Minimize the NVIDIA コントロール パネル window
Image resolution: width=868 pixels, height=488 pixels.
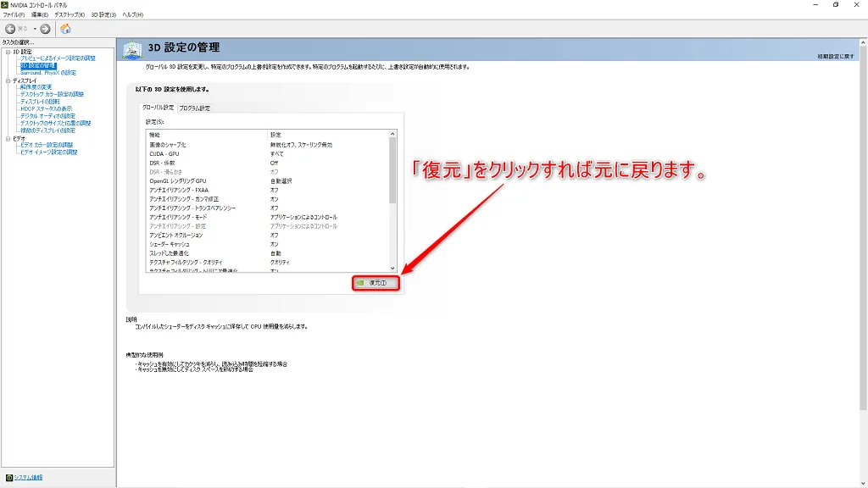(x=815, y=5)
